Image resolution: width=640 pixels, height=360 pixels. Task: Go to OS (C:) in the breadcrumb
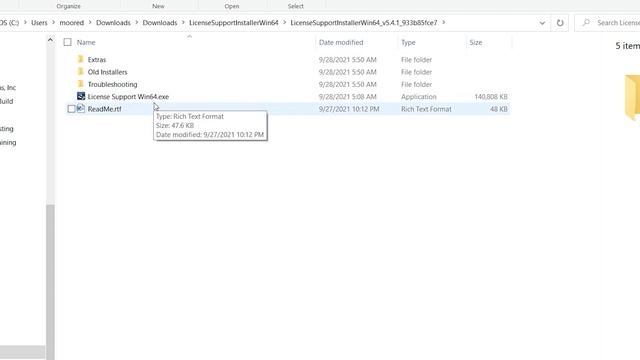point(9,23)
